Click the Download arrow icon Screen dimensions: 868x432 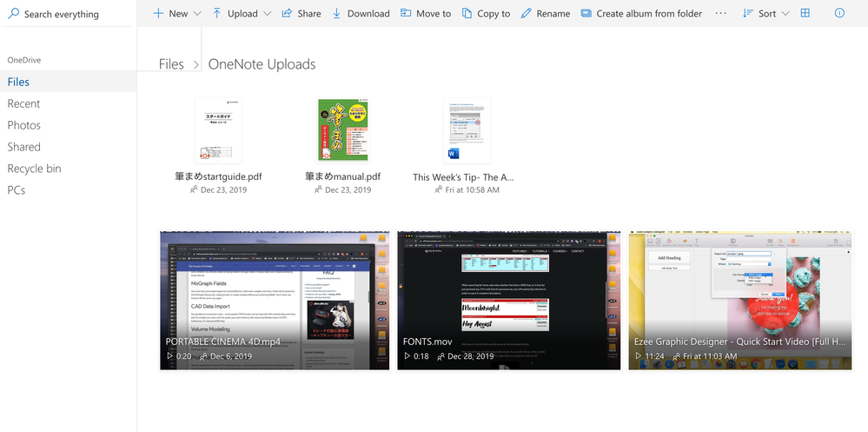tap(336, 13)
